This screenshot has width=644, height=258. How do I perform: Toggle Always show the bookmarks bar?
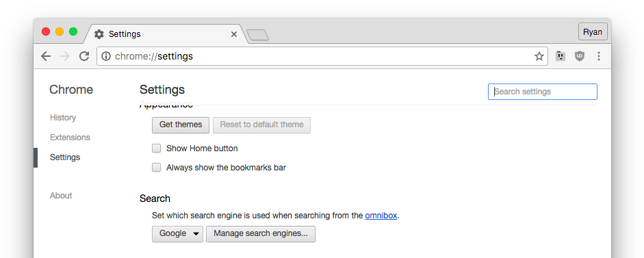(x=156, y=168)
